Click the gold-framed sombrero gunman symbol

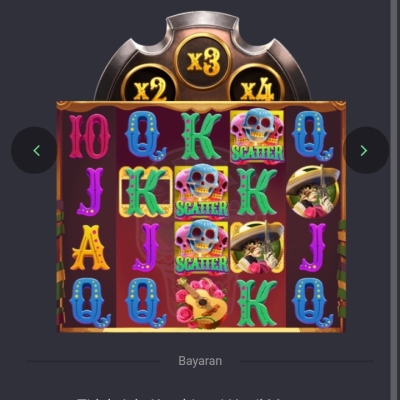pyautogui.click(x=257, y=247)
